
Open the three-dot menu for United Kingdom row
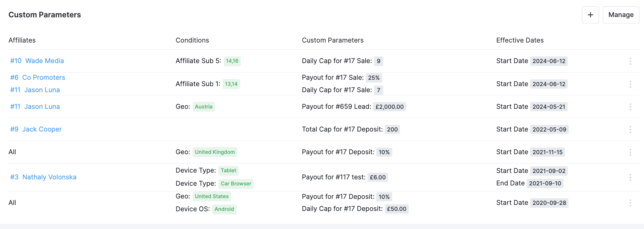[x=630, y=152]
